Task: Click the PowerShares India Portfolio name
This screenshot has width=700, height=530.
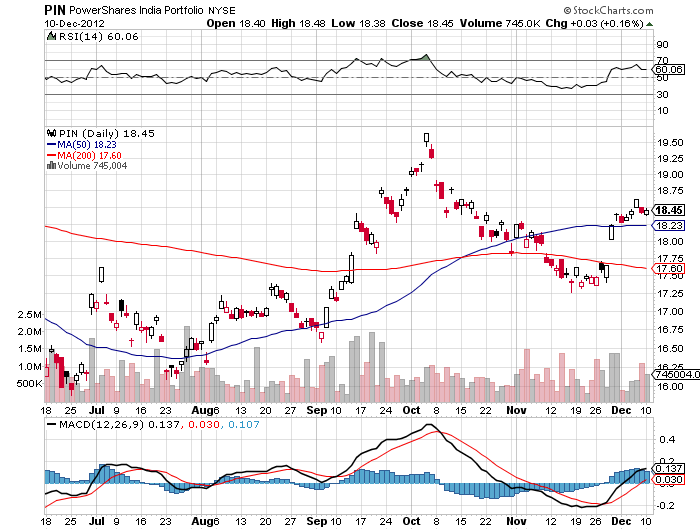Action: pos(136,10)
